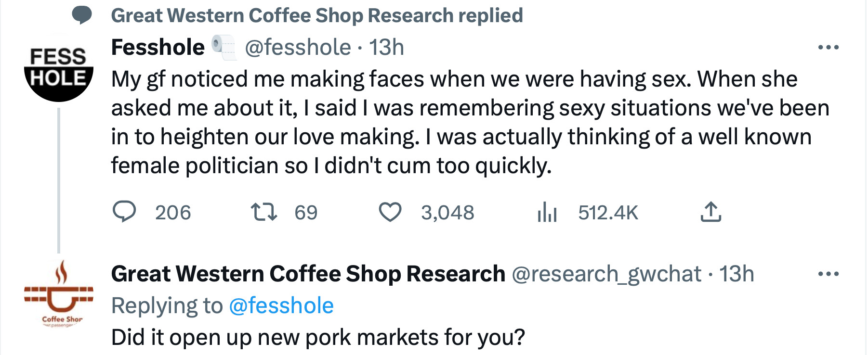
Task: Follow the blue @fesshole mention link
Action: point(281,305)
